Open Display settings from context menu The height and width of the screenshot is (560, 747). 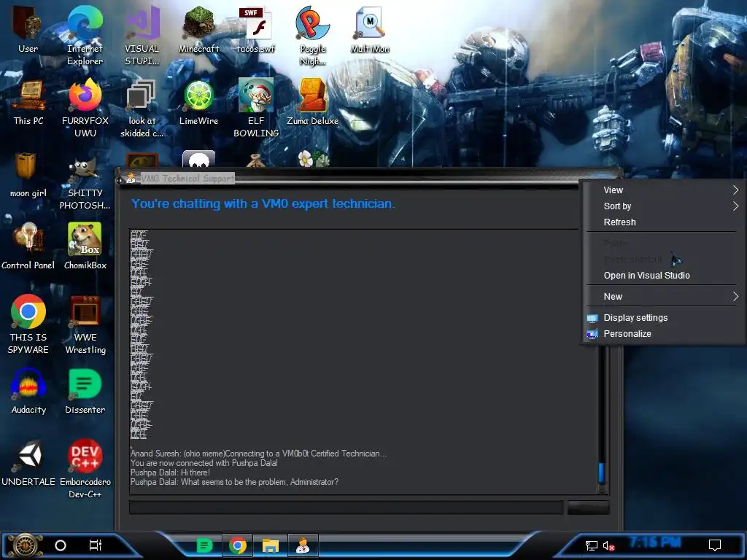click(663, 318)
